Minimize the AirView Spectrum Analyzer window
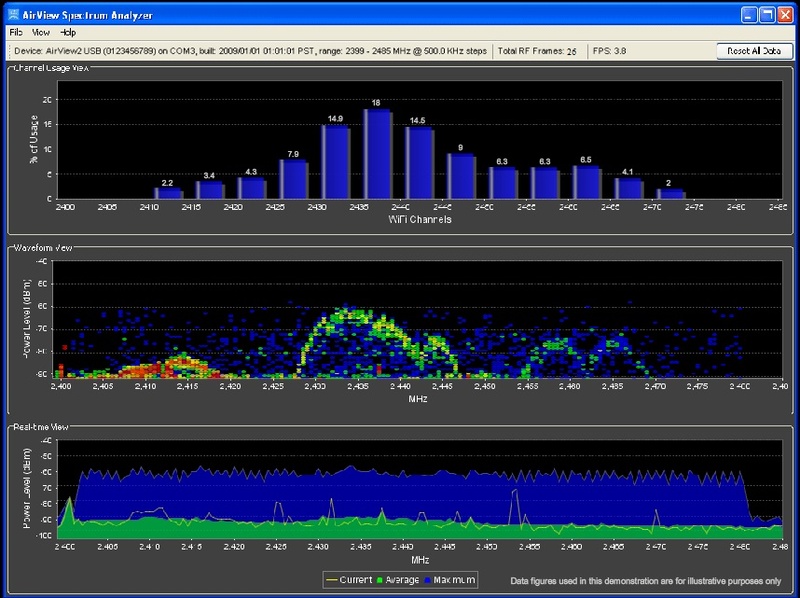 pos(749,15)
